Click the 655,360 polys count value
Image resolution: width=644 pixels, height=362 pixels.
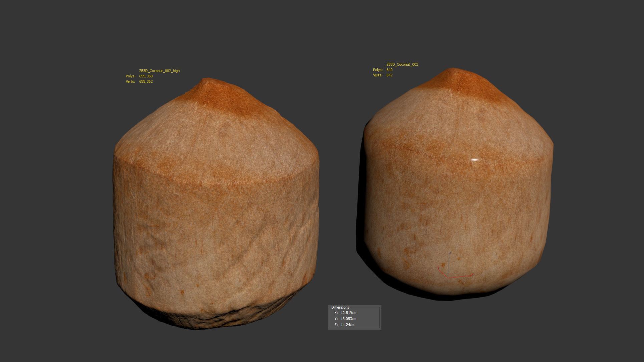point(146,76)
